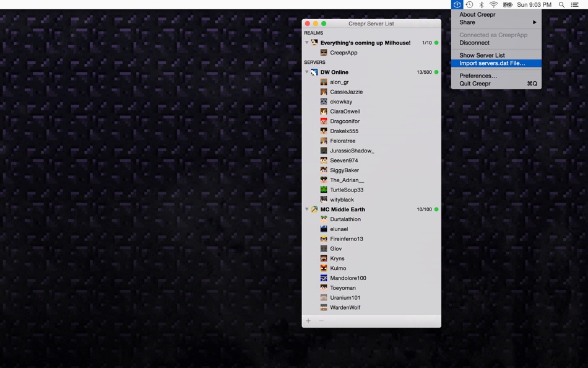Collapse the MC Middle Earth player list
This screenshot has height=368, width=588.
click(306, 209)
